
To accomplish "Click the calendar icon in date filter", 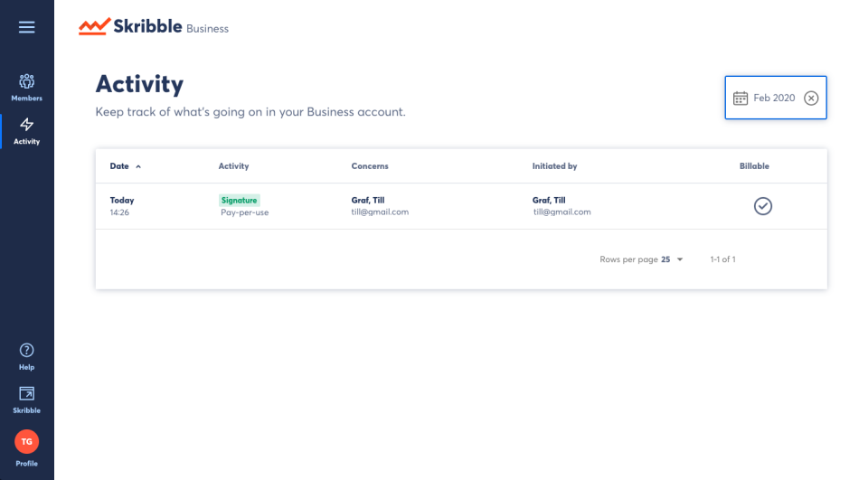I will tap(740, 98).
